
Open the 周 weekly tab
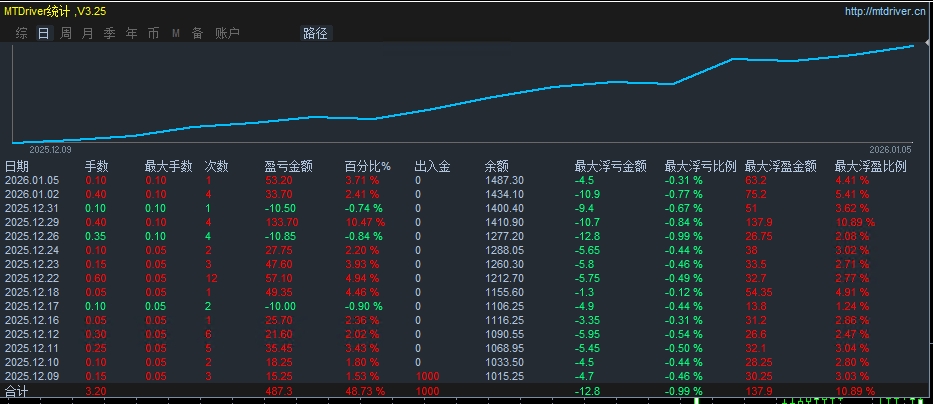[x=65, y=33]
